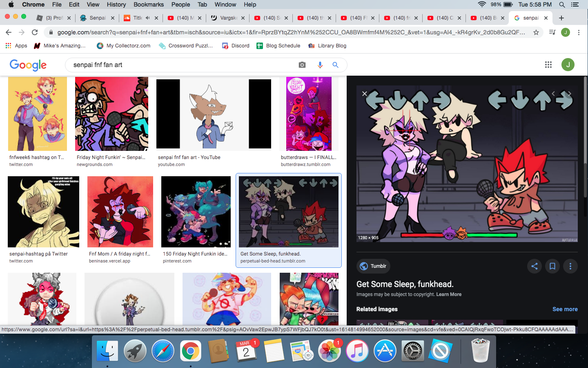
Task: Open My Collectorz.com bookmark
Action: pyautogui.click(x=124, y=46)
